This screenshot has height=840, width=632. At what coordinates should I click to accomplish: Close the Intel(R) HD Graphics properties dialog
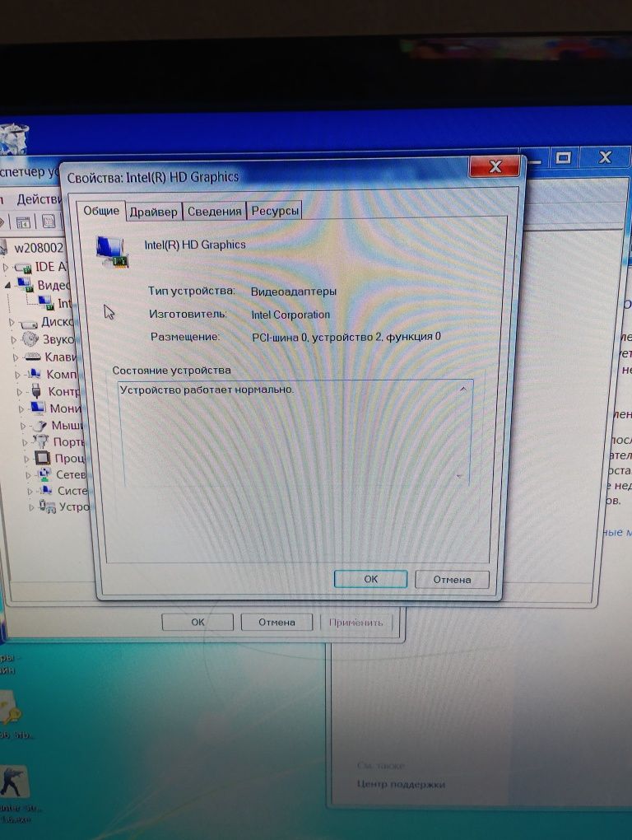coord(495,166)
